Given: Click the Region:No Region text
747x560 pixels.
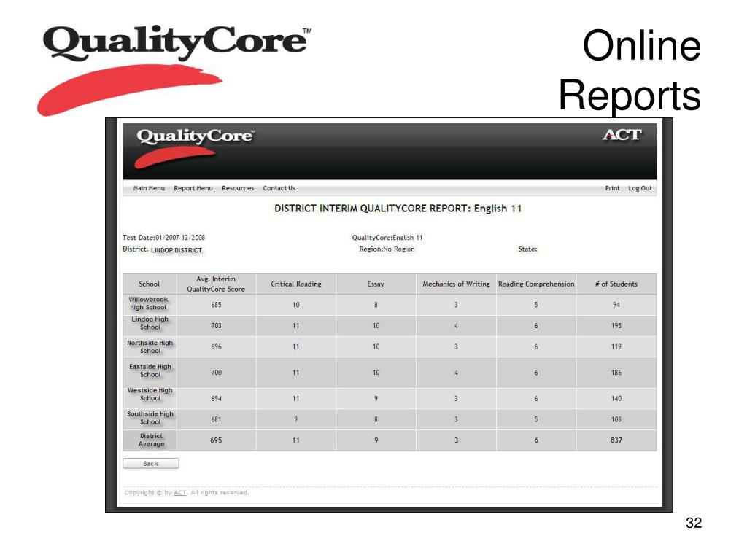Looking at the screenshot, I should (x=387, y=249).
